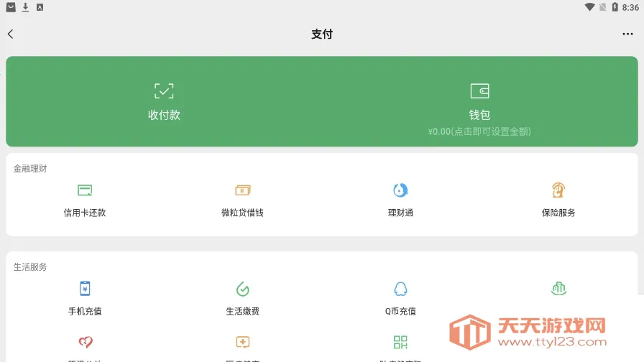644x362 pixels.
Task: Tap the 支付 page title
Action: (322, 34)
